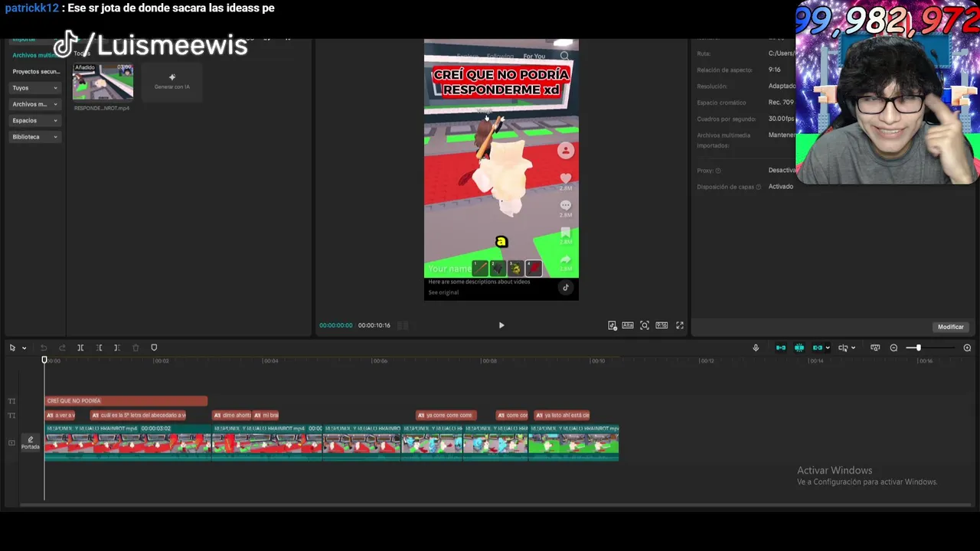Image resolution: width=980 pixels, height=551 pixels.
Task: Add a marker with the shield icon
Action: 154,347
